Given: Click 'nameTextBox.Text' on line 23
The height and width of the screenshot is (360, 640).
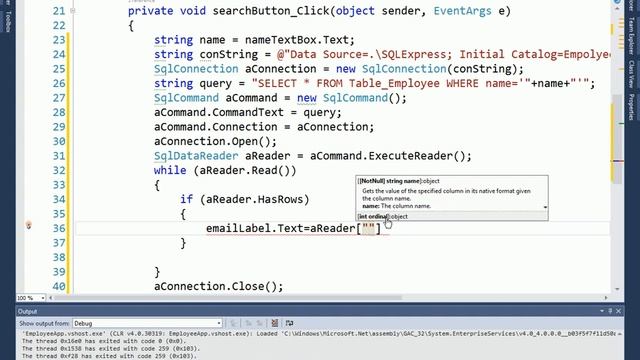Looking at the screenshot, I should 296,40.
